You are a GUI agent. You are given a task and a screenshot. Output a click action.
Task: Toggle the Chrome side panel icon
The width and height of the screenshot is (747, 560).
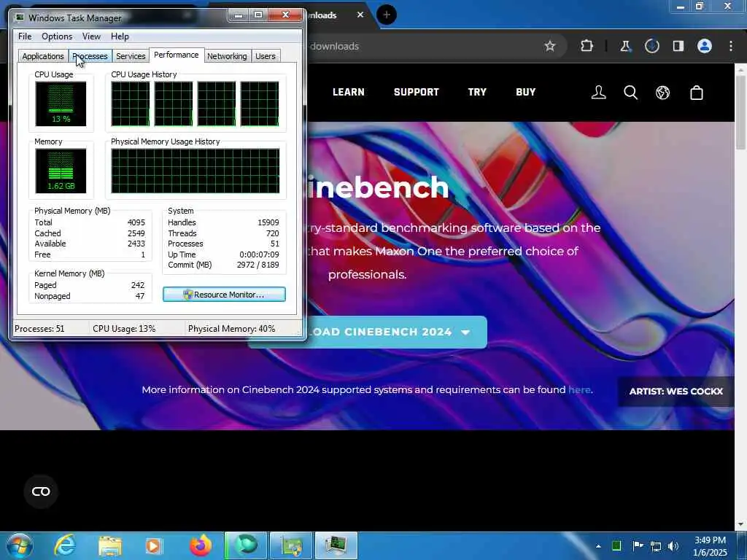pos(678,46)
